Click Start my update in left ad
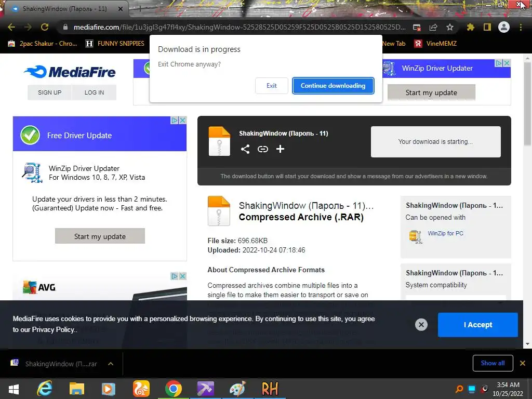Screen dimensions: 532x399 (x=100, y=236)
